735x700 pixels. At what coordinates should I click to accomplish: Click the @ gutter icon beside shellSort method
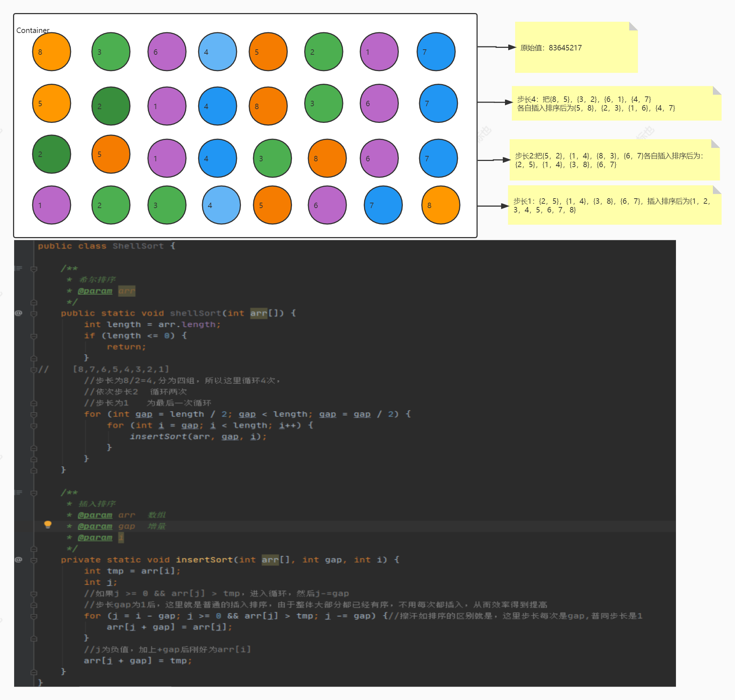pos(18,313)
